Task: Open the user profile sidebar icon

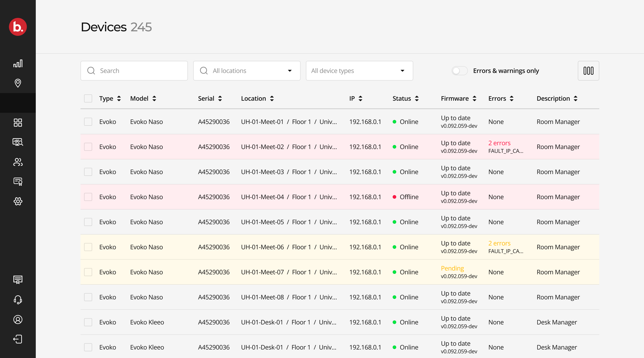Action: coord(18,320)
